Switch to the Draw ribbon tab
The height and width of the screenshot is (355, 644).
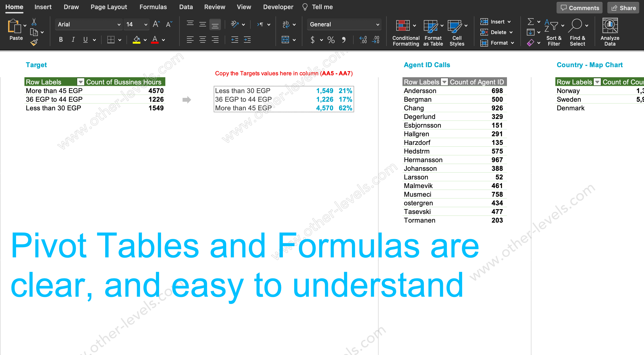tap(71, 7)
